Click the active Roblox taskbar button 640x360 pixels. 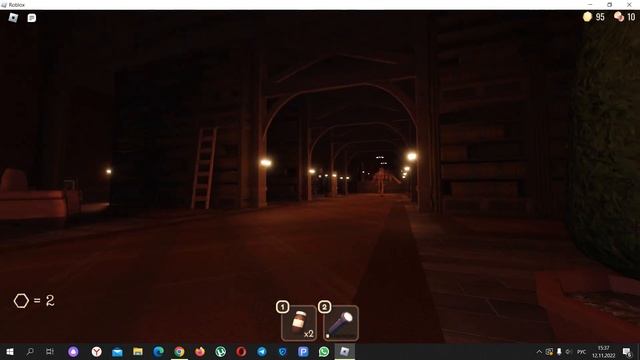tap(344, 351)
